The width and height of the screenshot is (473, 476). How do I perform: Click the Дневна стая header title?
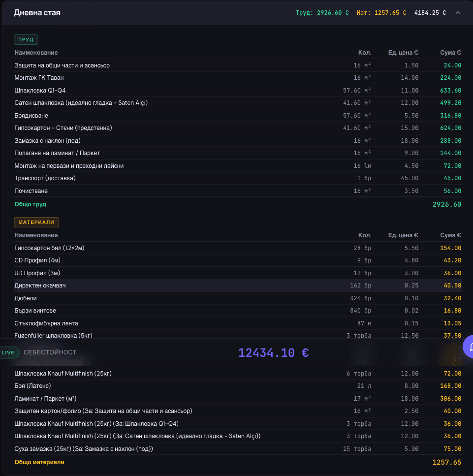37,13
